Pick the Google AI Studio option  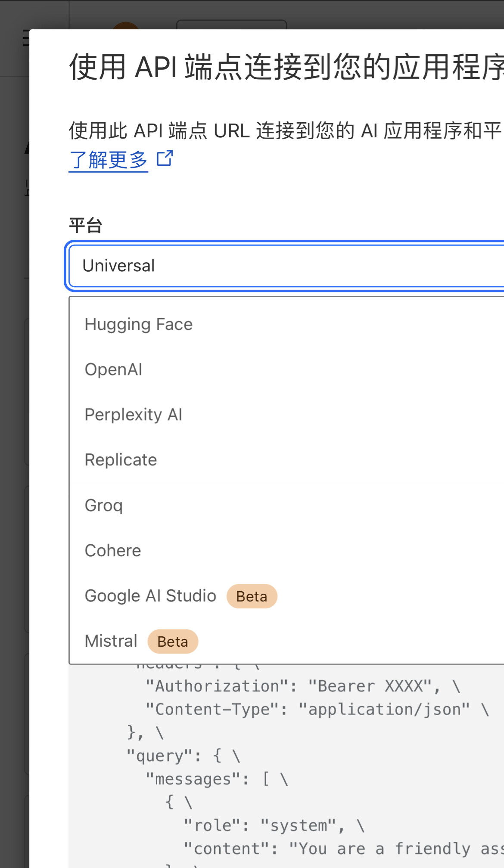point(286,596)
